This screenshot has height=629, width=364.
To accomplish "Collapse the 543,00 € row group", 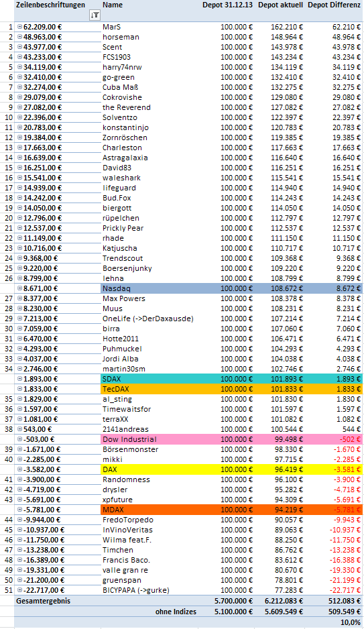I will coord(19,429).
